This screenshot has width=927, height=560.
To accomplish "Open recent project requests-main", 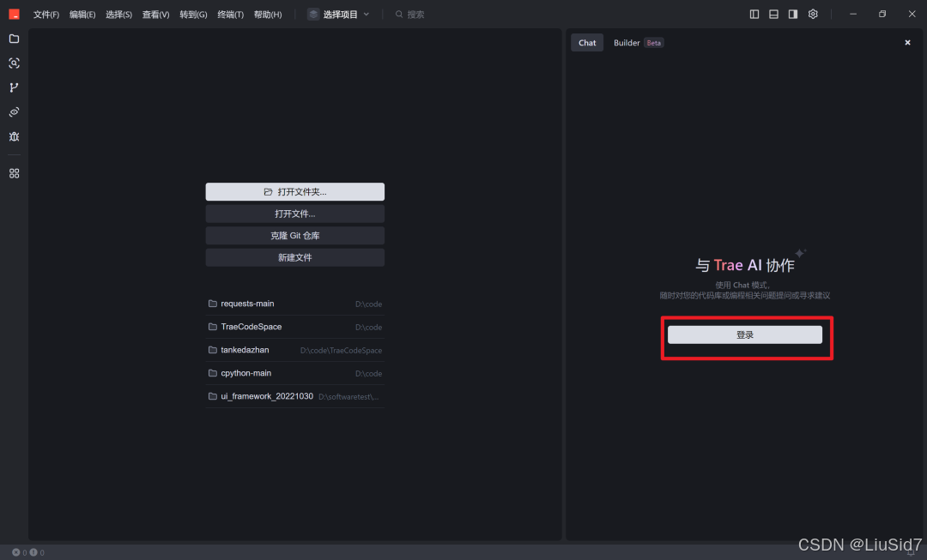I will click(295, 304).
